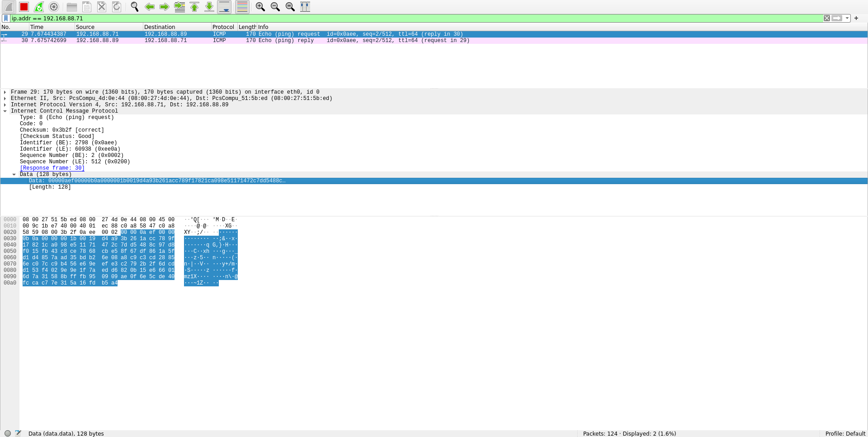Select the Code: 0 field
The image size is (868, 437).
pyautogui.click(x=31, y=123)
